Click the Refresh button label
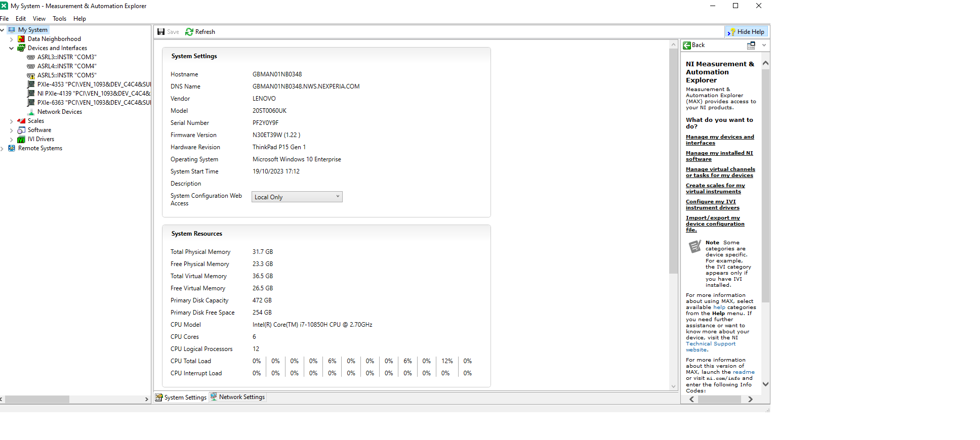This screenshot has height=440, width=980. tap(205, 32)
